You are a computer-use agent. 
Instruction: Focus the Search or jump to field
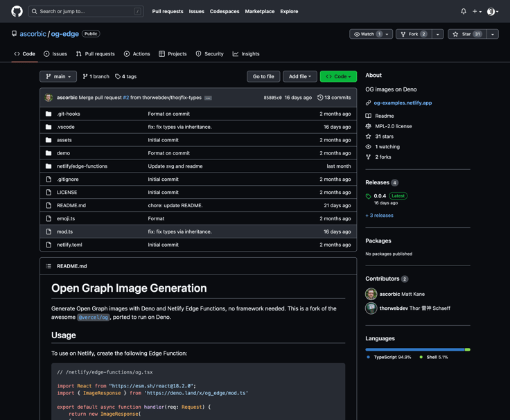pos(86,11)
